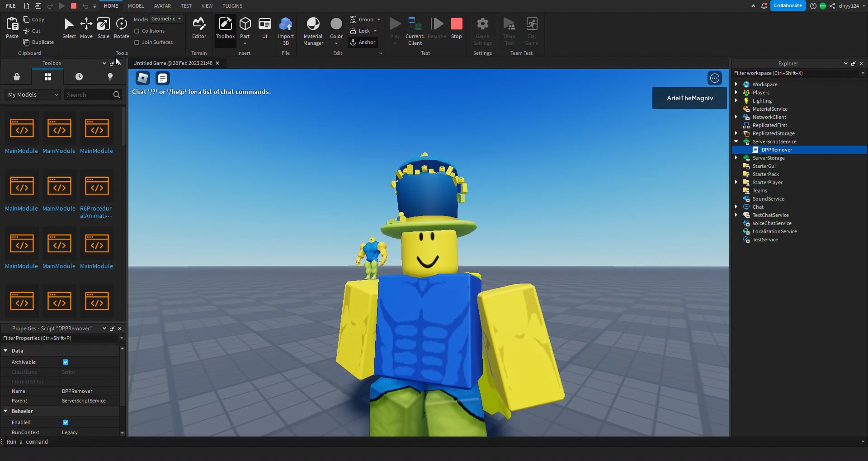Click the Collaborate button
The height and width of the screenshot is (461, 868).
tap(788, 5)
